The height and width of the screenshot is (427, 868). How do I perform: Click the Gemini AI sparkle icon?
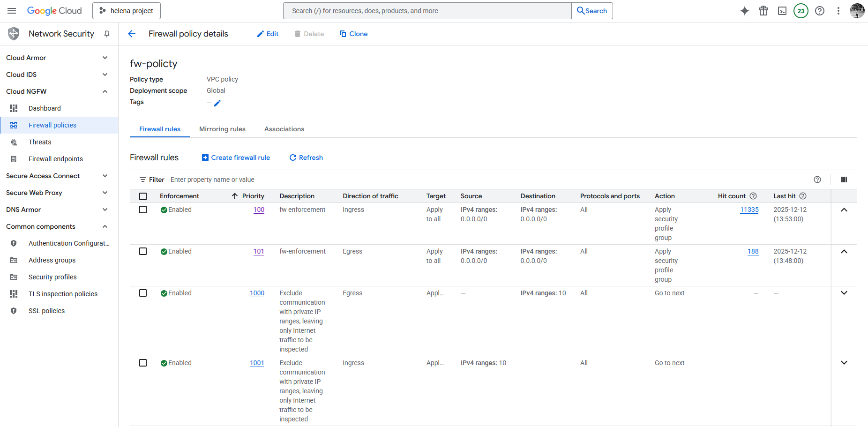click(x=744, y=11)
